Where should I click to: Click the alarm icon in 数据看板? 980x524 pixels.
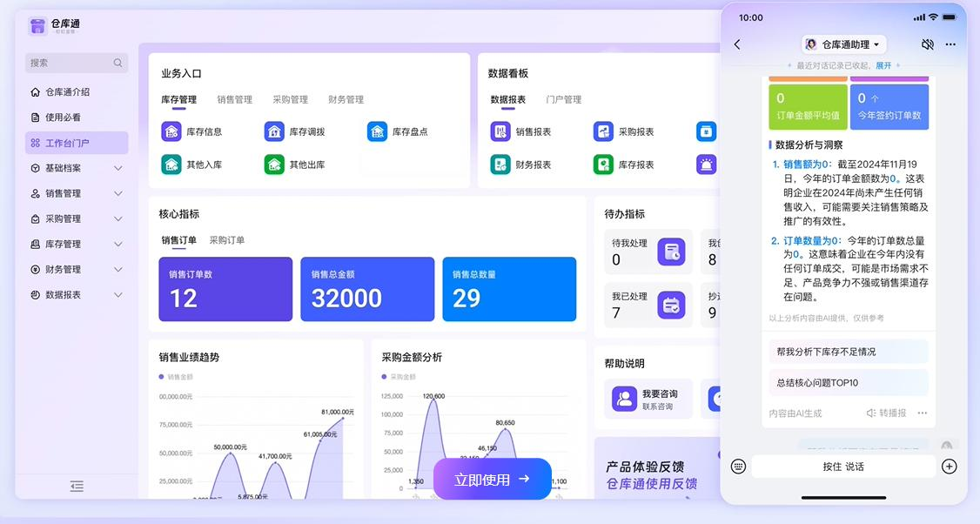coord(706,165)
